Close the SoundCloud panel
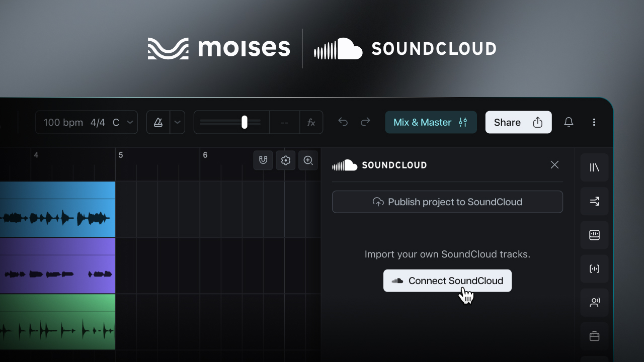Screen dimensions: 644x362 coord(554,165)
